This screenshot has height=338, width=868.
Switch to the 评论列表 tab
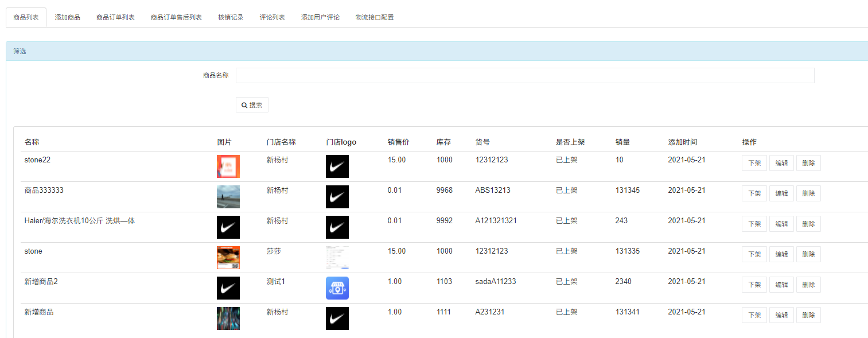click(273, 17)
